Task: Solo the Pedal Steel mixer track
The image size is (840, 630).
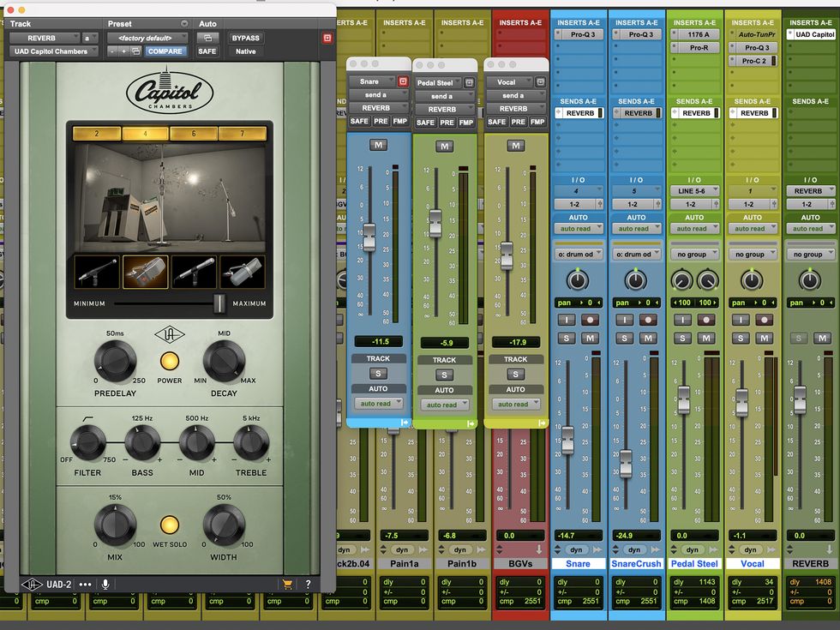Action: tap(682, 338)
